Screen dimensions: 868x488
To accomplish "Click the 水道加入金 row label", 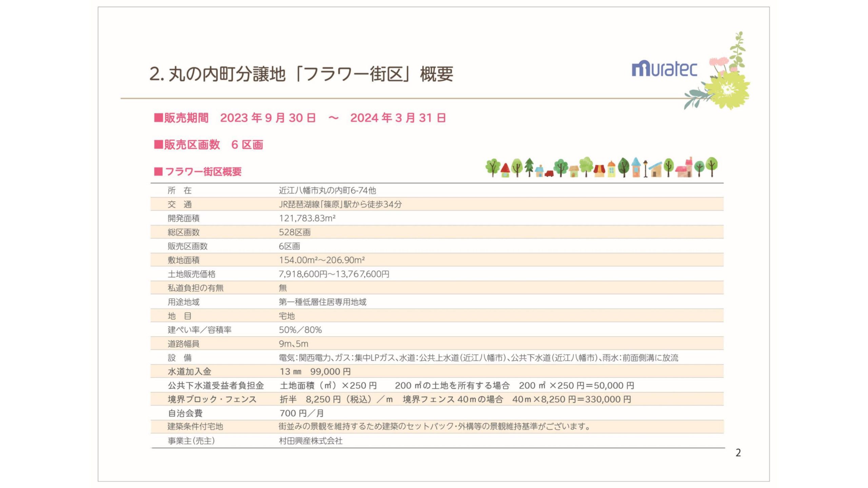I will pyautogui.click(x=190, y=371).
